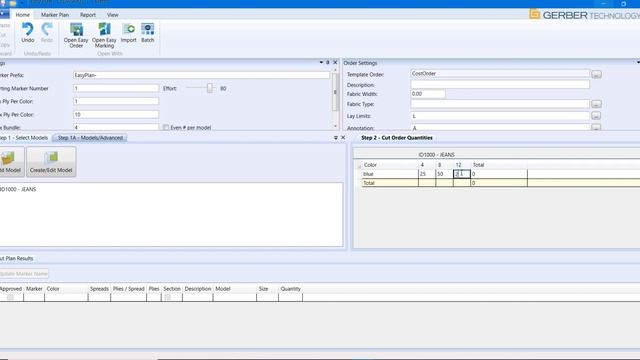Toggle the Approved checkbox in results row
Viewport: 640px width, 360px height.
[x=11, y=297]
